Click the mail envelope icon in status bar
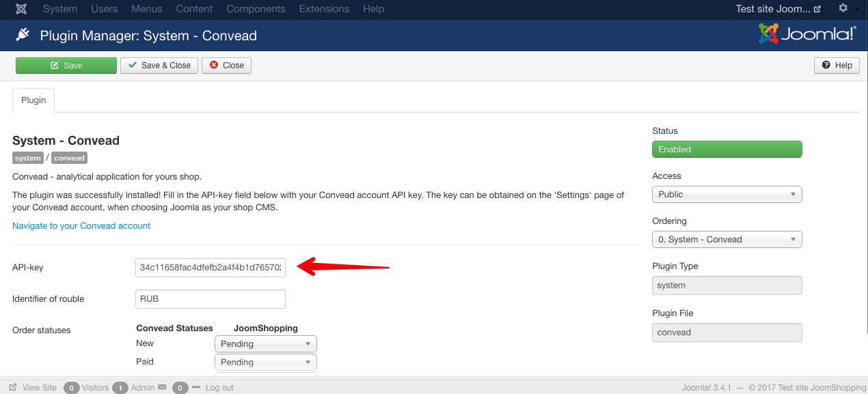Viewport: 868px width, 394px height. (x=162, y=387)
